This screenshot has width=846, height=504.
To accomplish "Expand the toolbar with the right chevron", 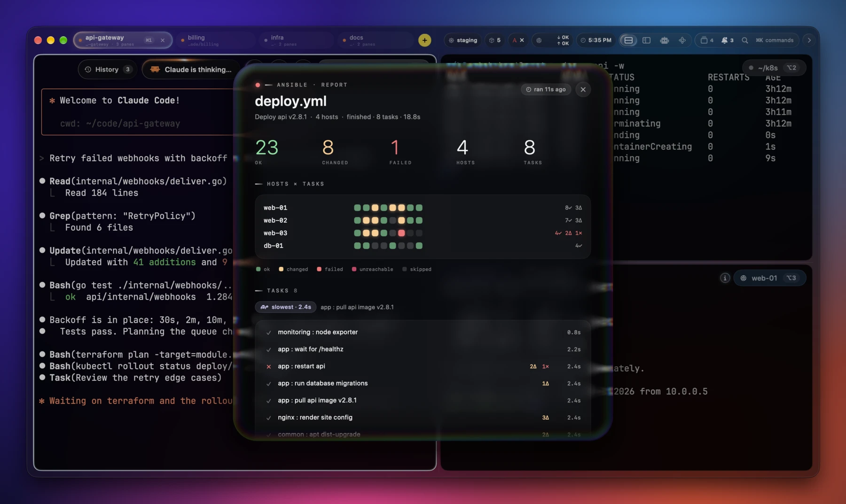I will (x=809, y=40).
